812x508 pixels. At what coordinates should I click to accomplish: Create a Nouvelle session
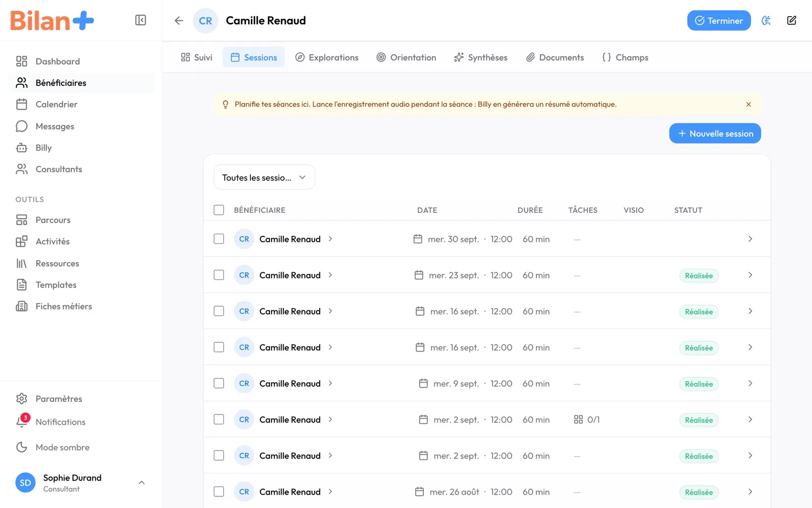pyautogui.click(x=715, y=133)
